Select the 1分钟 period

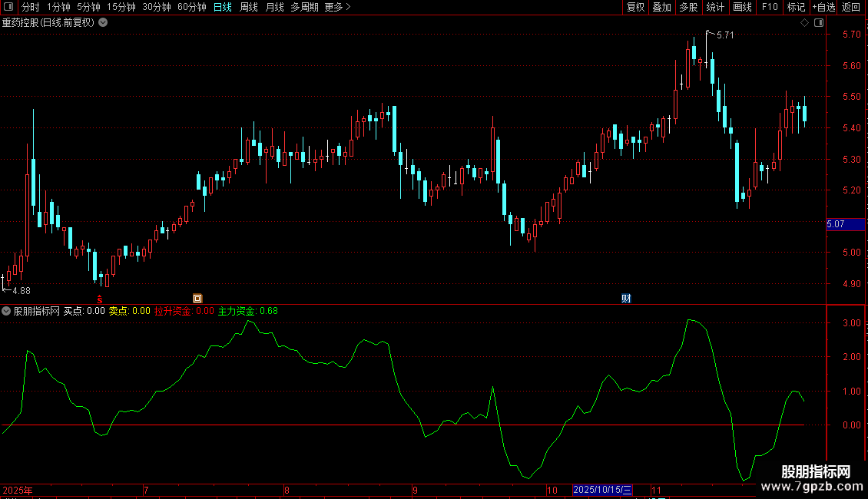point(58,7)
